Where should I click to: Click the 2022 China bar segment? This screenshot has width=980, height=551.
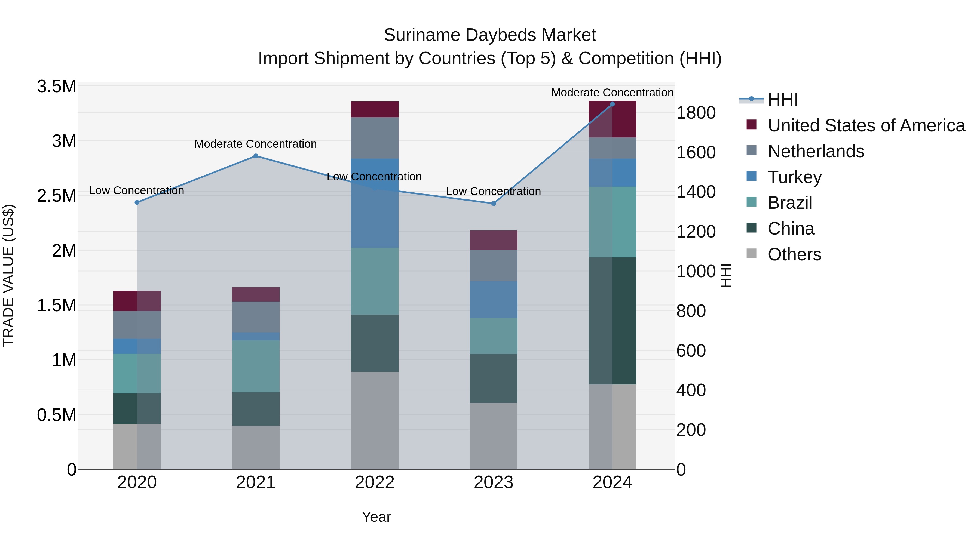click(375, 343)
